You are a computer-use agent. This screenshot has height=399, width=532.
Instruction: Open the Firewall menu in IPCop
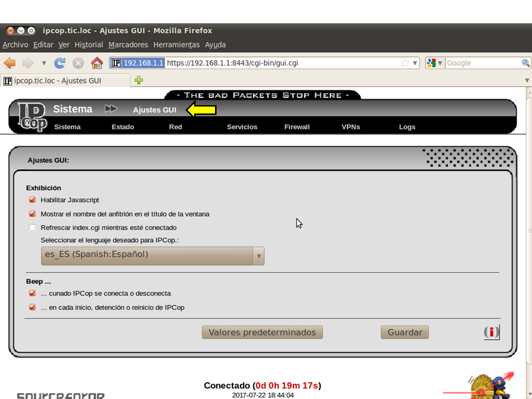(x=296, y=127)
